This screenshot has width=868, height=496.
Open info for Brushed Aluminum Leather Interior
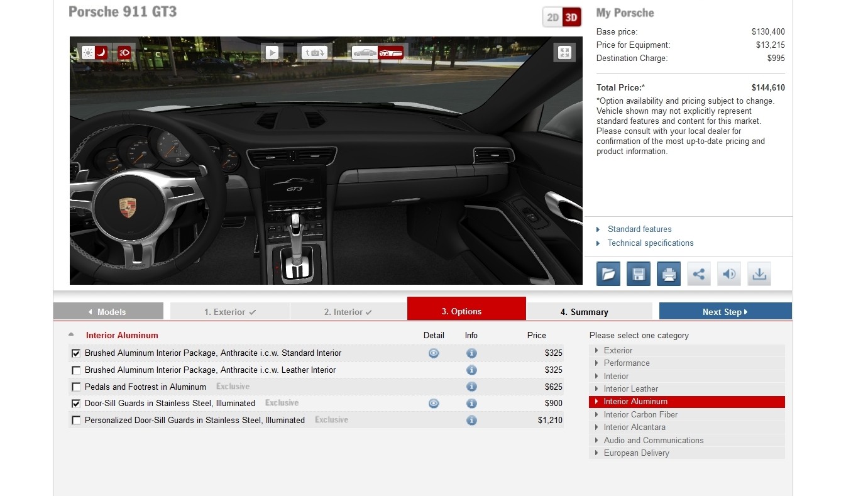[471, 370]
